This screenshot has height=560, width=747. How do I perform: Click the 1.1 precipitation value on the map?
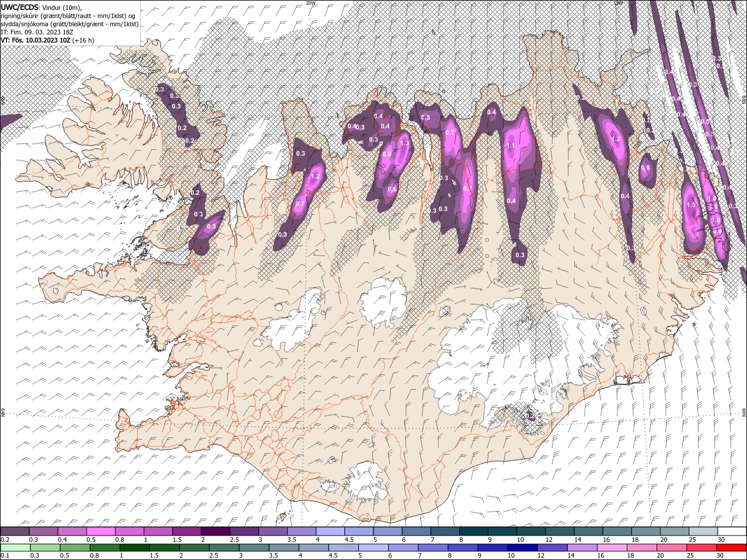pos(511,146)
